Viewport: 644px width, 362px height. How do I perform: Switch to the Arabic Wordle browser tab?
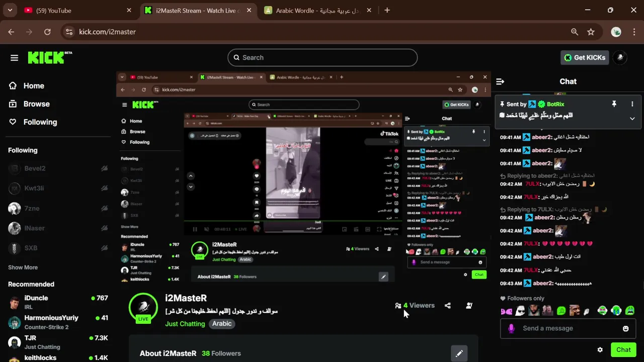tap(318, 10)
